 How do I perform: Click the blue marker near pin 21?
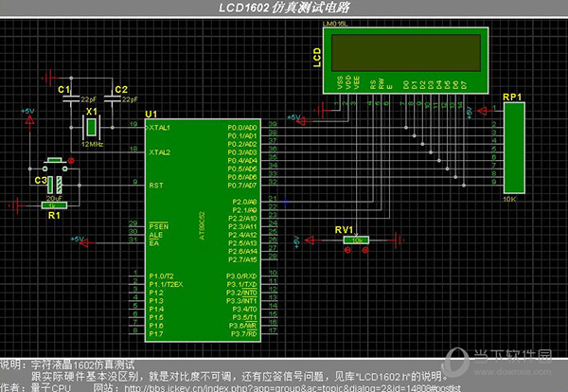pyautogui.click(x=286, y=202)
